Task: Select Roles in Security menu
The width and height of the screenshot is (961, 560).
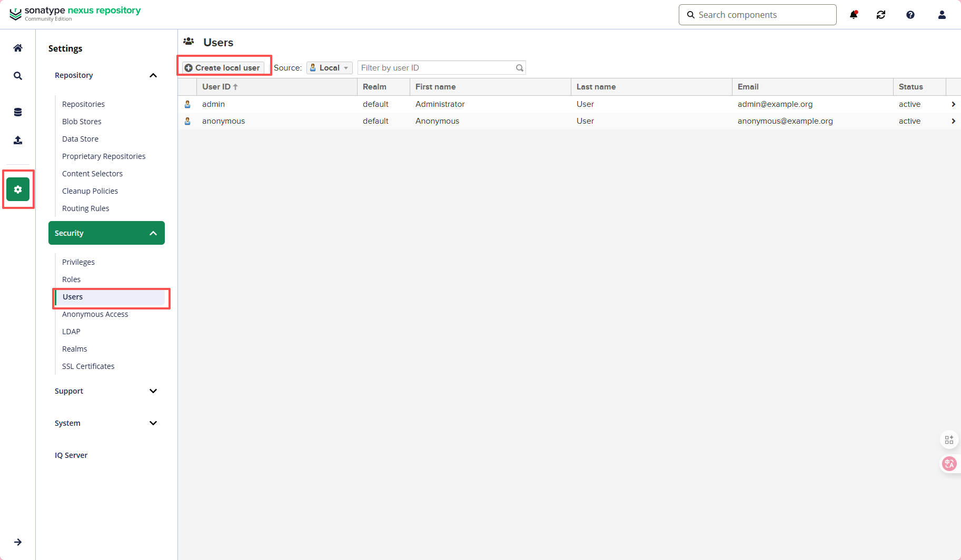Action: tap(72, 279)
